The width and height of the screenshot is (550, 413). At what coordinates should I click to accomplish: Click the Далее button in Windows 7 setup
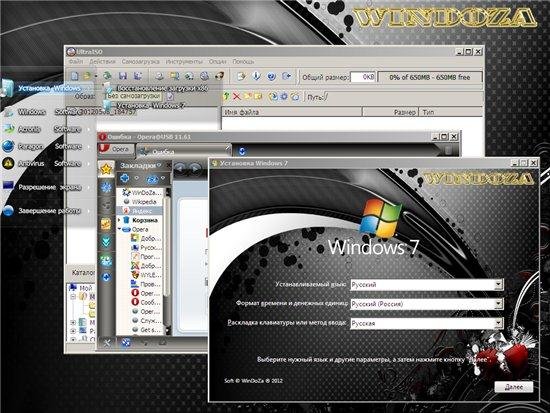pos(514,387)
